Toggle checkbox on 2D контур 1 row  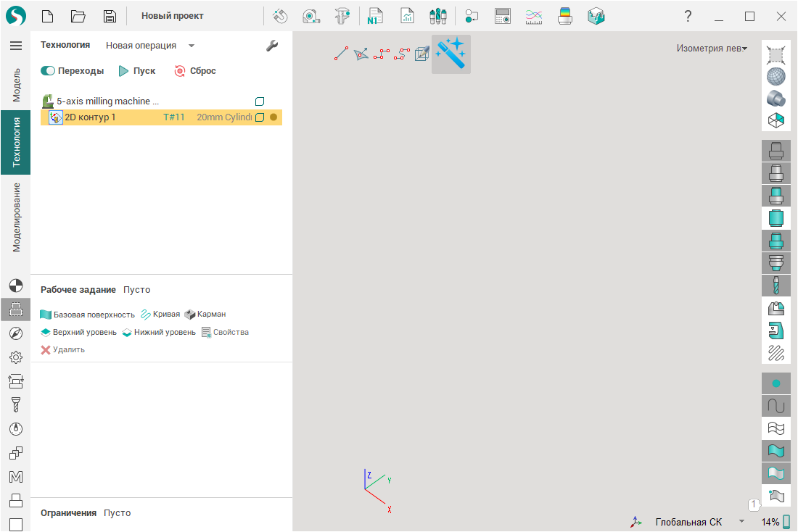pyautogui.click(x=260, y=117)
